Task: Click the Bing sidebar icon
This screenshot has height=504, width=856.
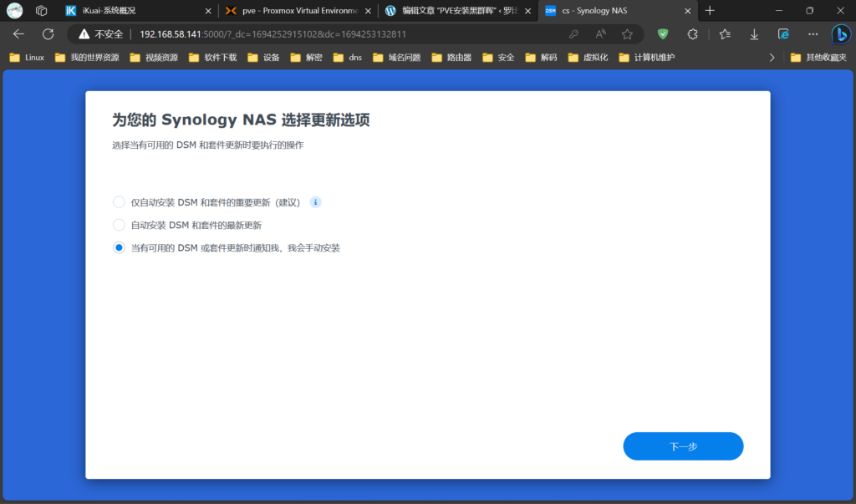Action: 840,34
